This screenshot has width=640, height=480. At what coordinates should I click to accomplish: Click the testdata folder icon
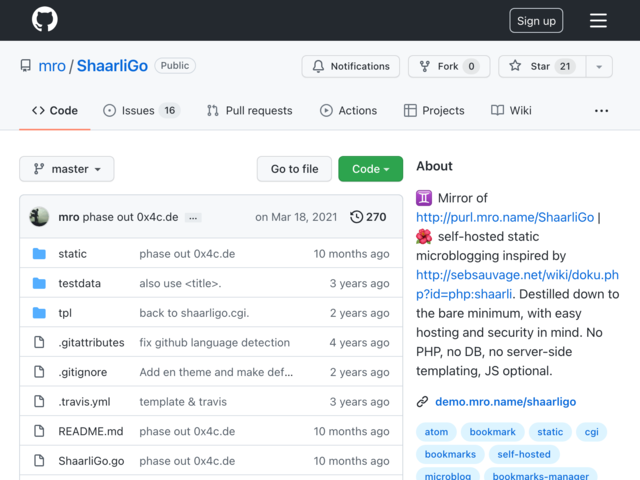[x=39, y=283]
